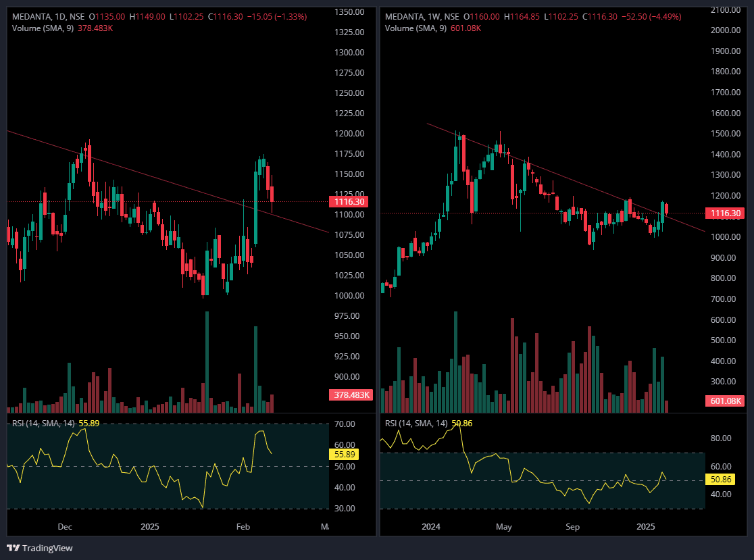The width and height of the screenshot is (754, 560).
Task: Click the weekly high value H1164.85
Action: point(522,17)
